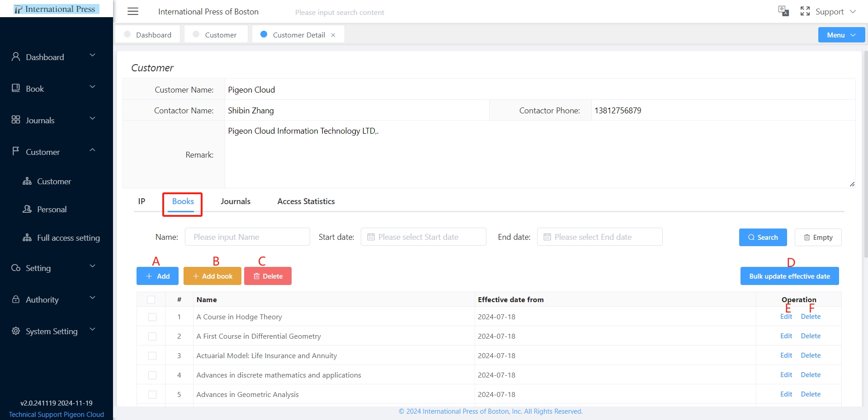
Task: Click the Empty button
Action: click(818, 237)
